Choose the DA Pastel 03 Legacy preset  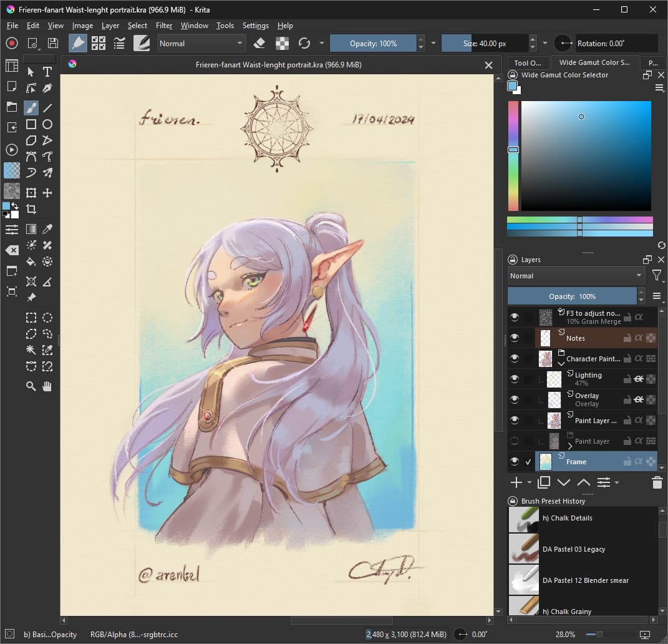pos(574,549)
